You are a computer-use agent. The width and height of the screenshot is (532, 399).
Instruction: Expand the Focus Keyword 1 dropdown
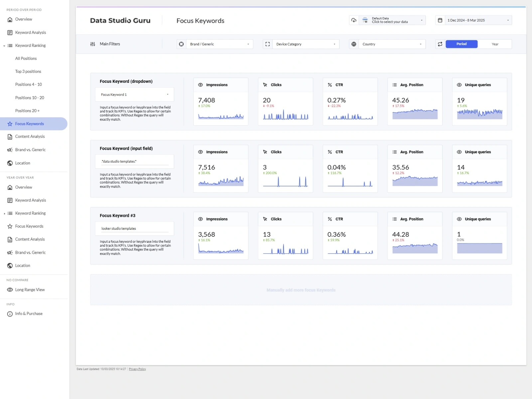(134, 95)
